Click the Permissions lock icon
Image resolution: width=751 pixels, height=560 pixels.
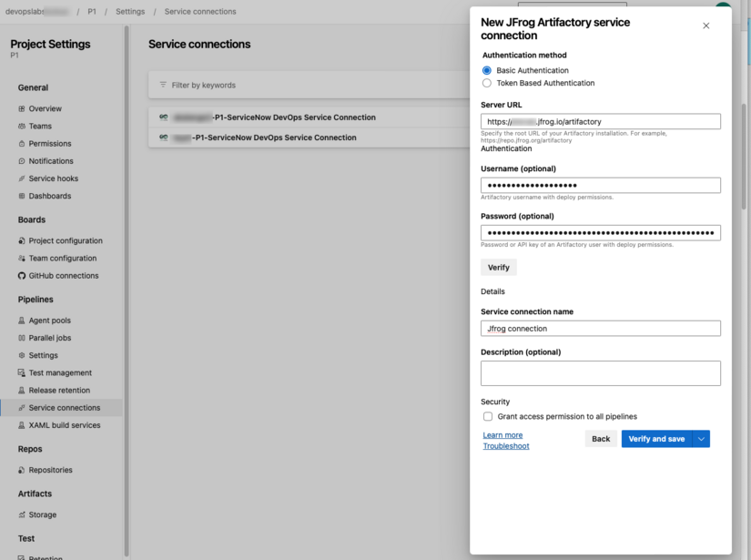pos(22,144)
